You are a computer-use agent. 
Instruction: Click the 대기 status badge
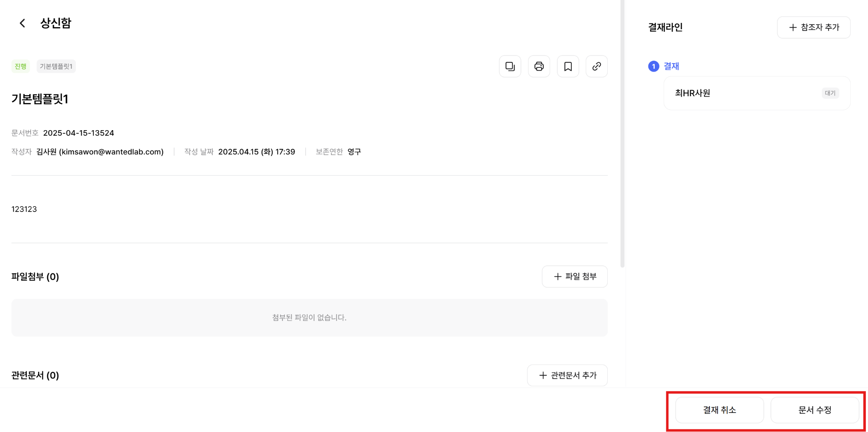click(830, 93)
